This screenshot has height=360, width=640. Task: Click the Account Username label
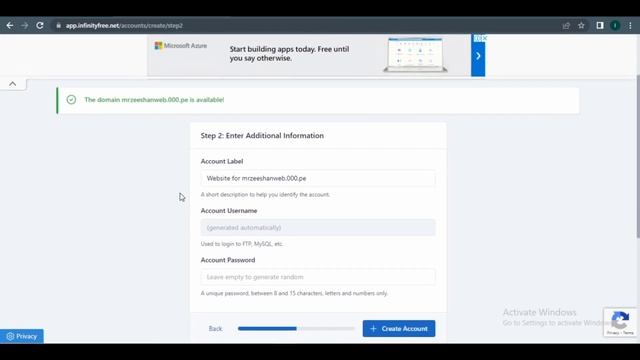(229, 211)
